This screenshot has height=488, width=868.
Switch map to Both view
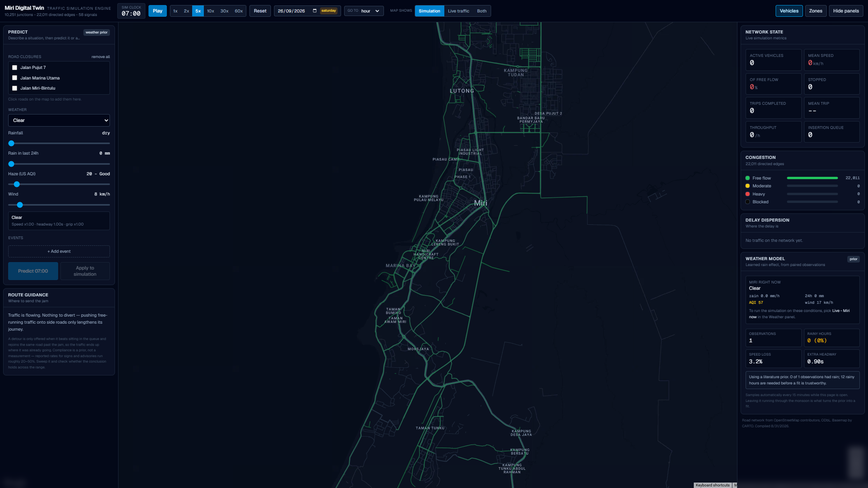482,11
